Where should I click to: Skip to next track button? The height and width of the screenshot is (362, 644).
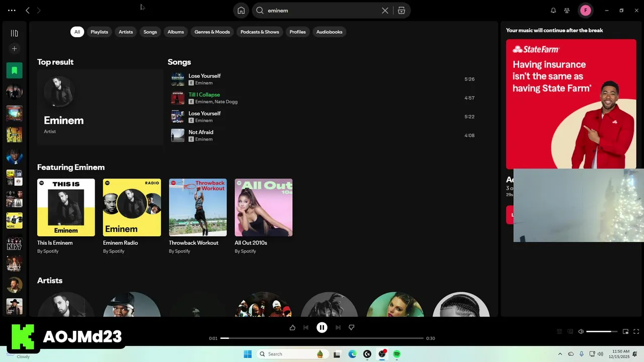338,327
